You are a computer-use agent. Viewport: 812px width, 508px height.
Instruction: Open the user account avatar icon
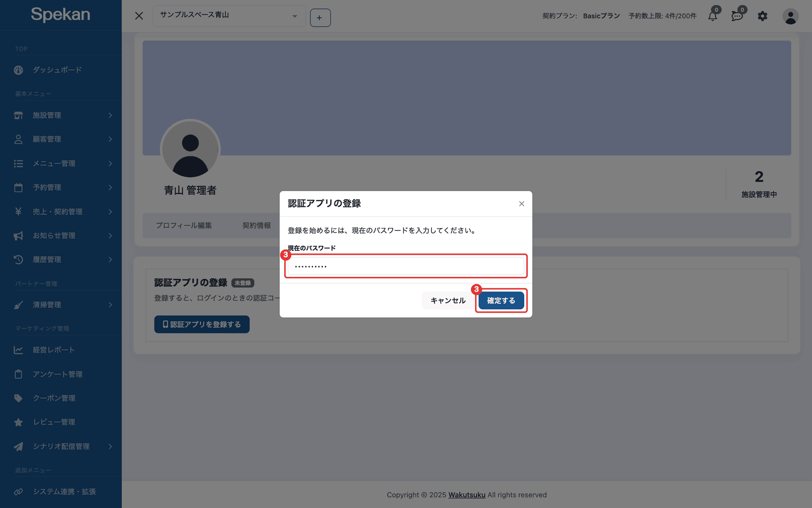[x=790, y=16]
